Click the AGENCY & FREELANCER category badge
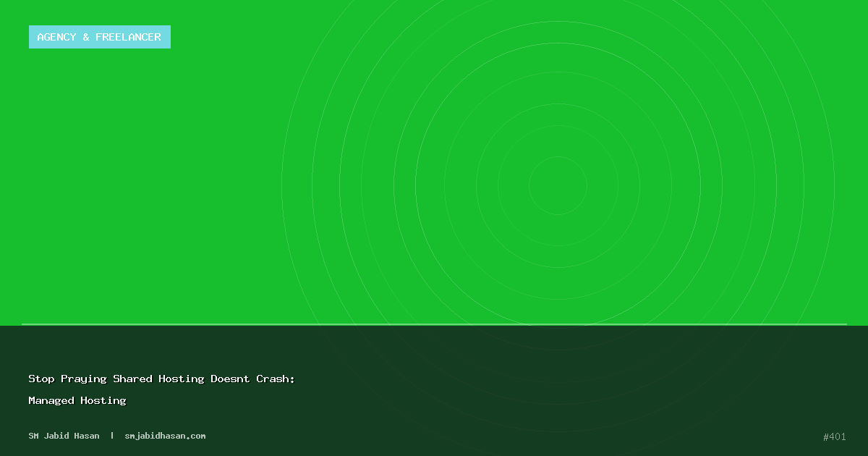Viewport: 868px width, 456px height. (100, 37)
